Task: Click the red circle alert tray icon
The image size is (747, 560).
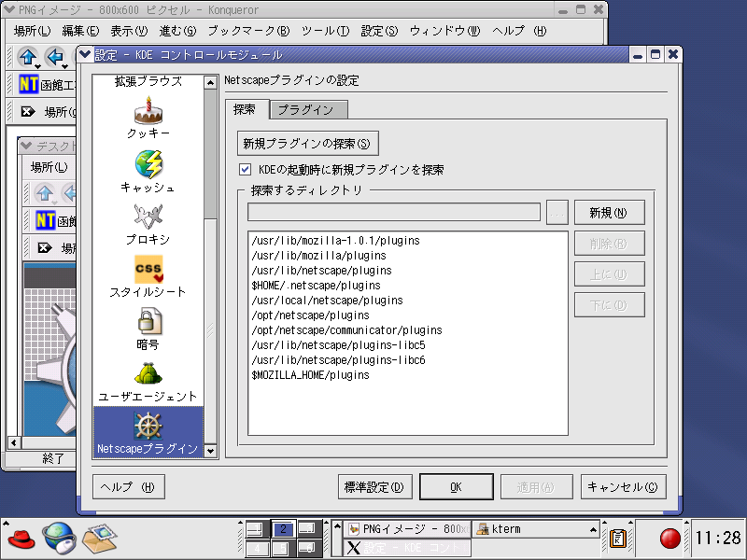Action: click(669, 539)
